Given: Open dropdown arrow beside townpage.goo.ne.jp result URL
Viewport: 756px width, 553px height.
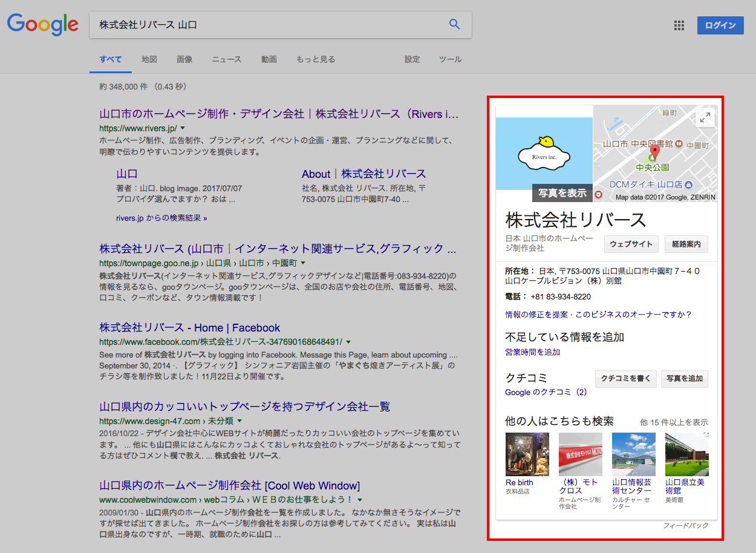Looking at the screenshot, I should tap(303, 263).
